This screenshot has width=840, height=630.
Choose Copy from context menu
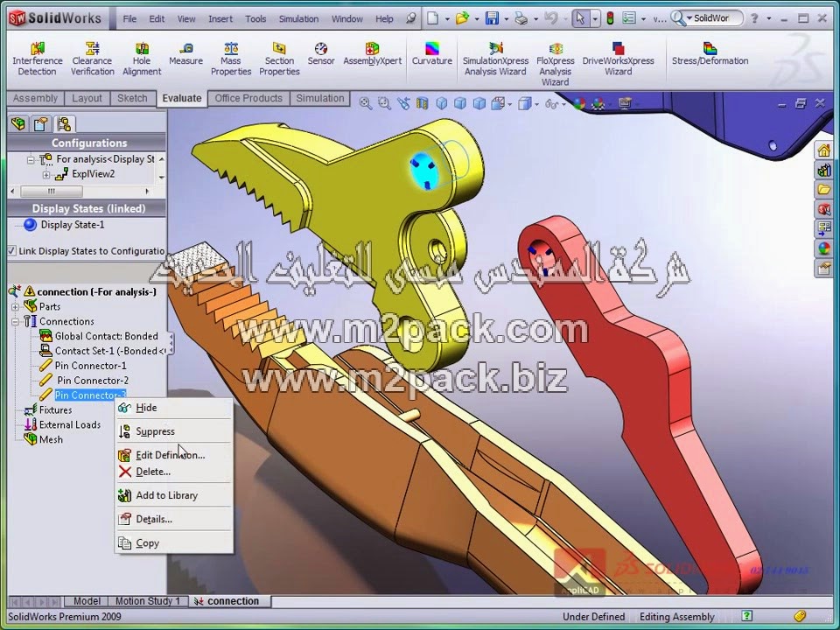174,542
